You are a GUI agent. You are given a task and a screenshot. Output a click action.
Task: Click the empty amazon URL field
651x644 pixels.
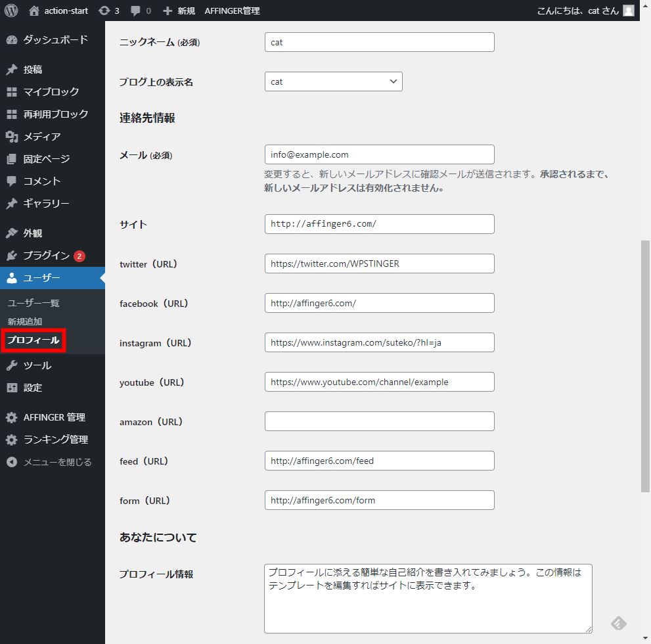(x=380, y=421)
